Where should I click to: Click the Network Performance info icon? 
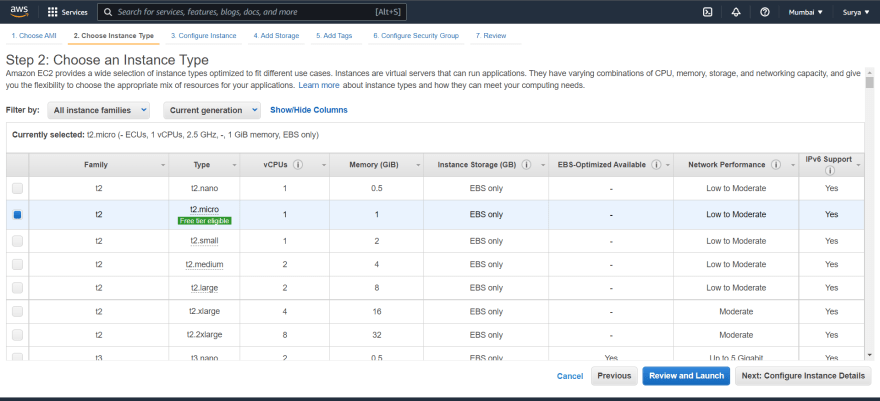(776, 165)
